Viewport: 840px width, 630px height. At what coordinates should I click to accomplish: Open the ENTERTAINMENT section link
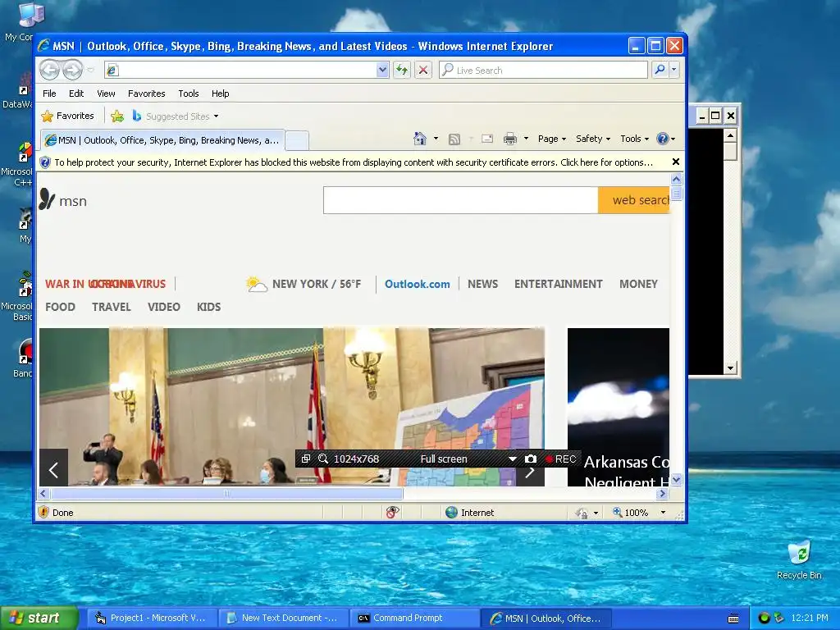[558, 284]
